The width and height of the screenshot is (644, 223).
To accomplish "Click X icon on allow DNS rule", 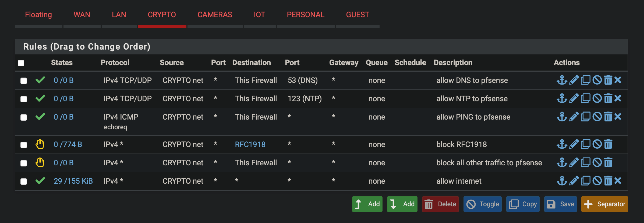I will pos(618,80).
